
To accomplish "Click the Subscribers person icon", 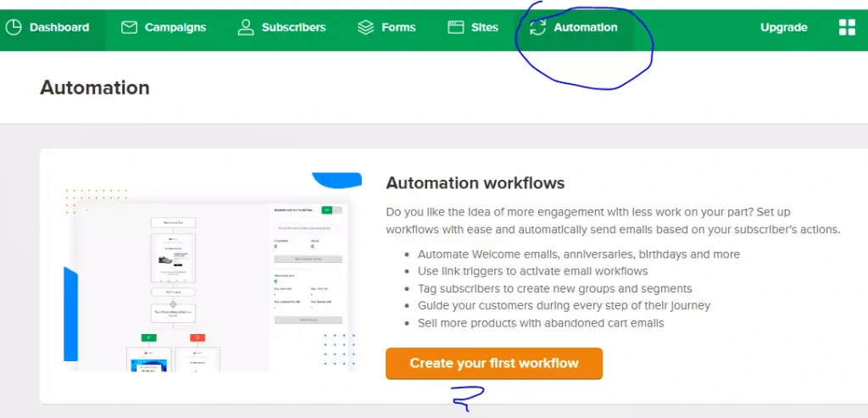I will point(246,27).
